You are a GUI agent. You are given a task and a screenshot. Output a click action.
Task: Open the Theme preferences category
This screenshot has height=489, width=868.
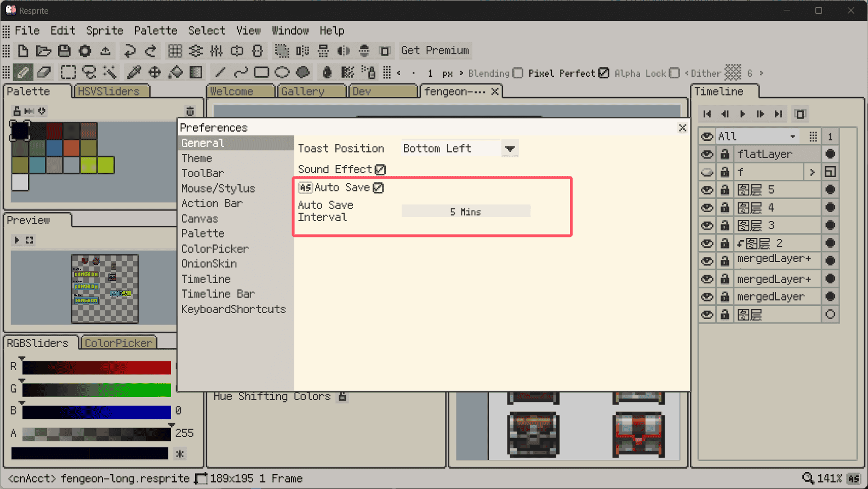click(197, 158)
